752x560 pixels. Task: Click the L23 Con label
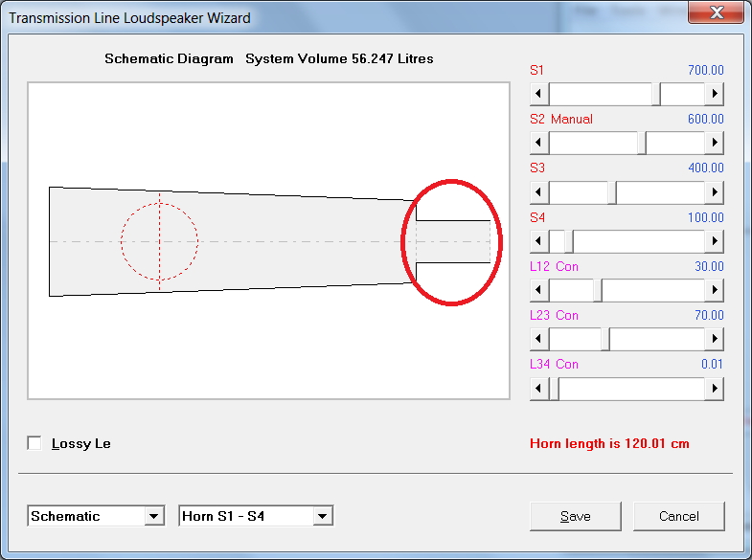[554, 315]
